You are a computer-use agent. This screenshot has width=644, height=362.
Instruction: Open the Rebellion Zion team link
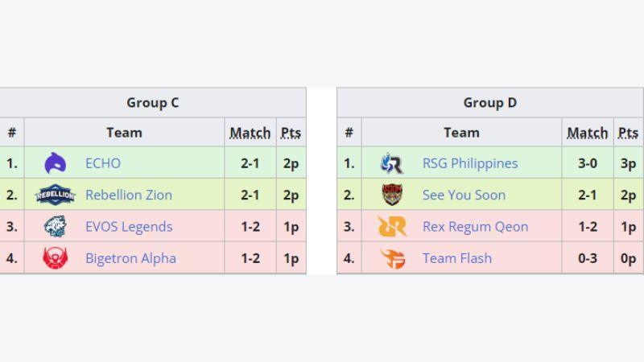(x=129, y=195)
